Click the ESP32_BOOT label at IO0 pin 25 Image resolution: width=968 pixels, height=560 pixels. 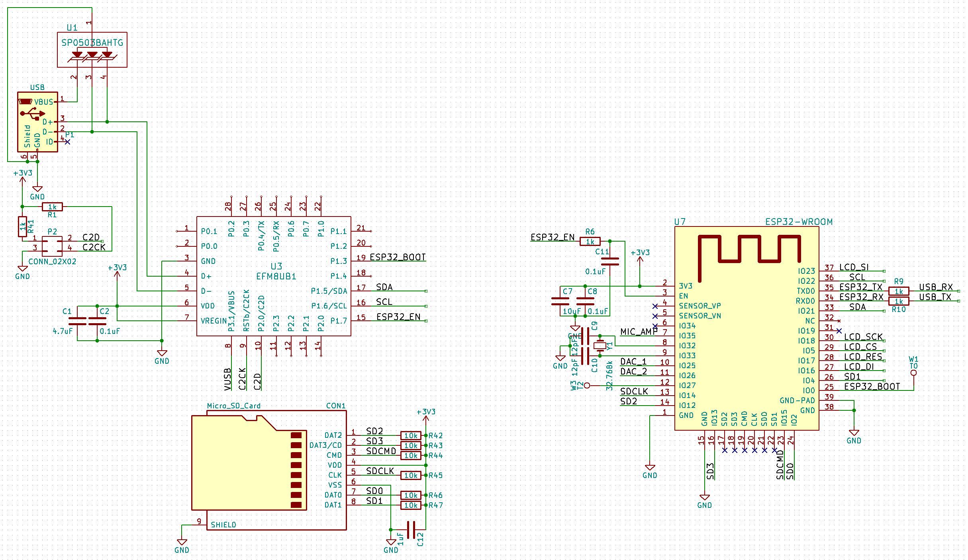tap(872, 386)
